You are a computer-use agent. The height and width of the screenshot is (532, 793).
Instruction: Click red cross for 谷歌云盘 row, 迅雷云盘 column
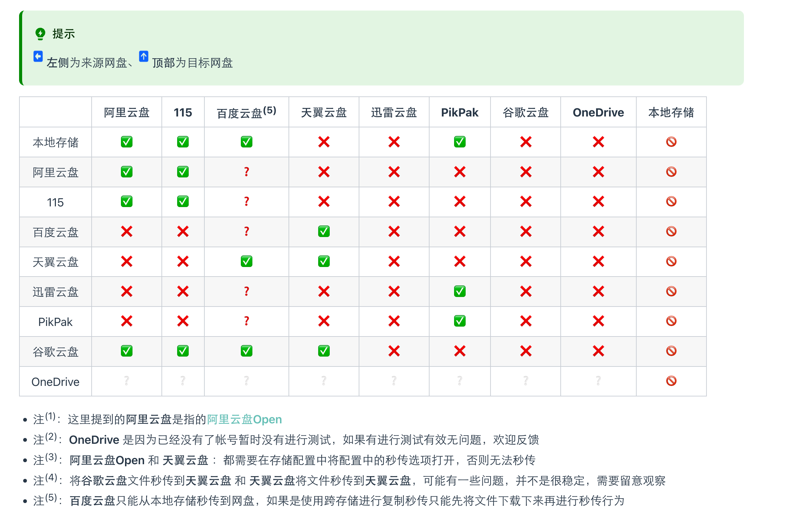click(394, 351)
